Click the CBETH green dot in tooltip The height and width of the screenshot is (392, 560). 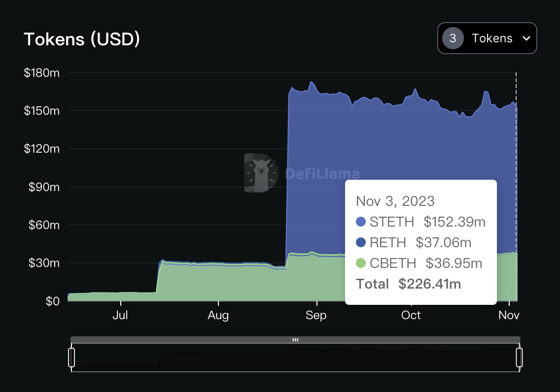(x=361, y=263)
